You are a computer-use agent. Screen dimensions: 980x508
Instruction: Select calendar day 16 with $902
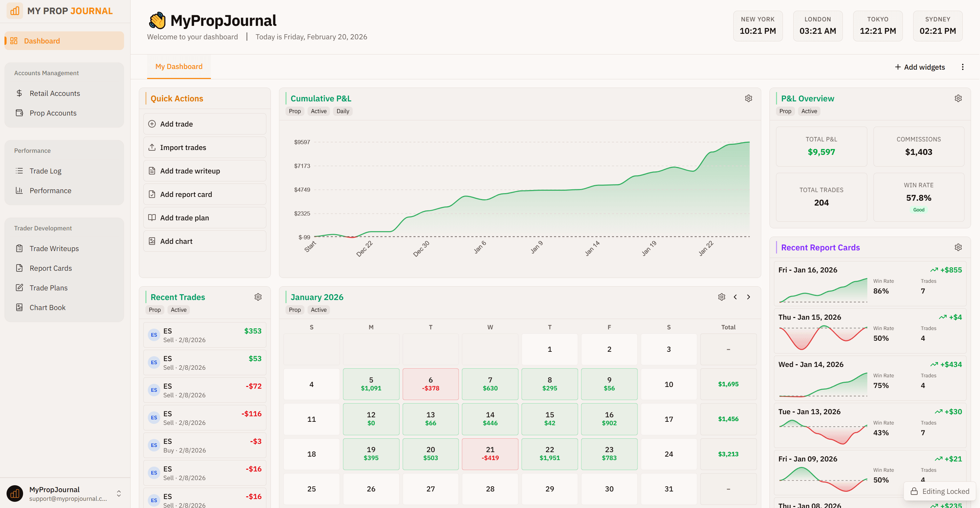coord(609,419)
